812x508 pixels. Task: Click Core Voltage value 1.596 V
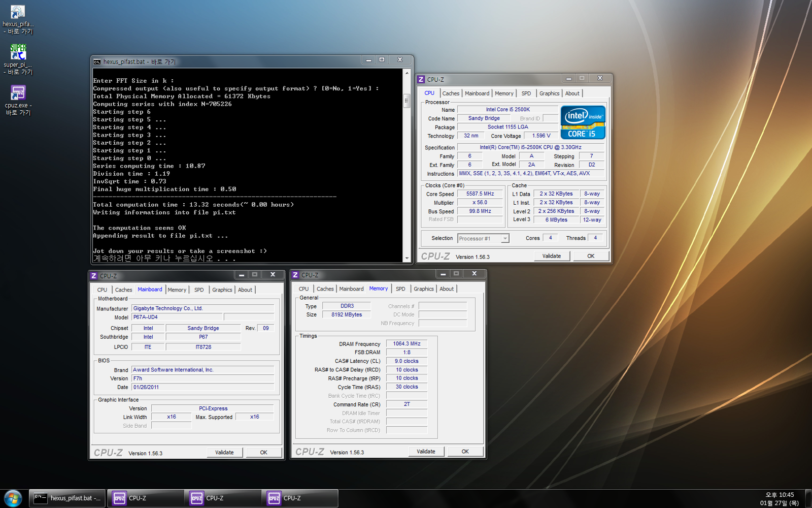tap(541, 136)
